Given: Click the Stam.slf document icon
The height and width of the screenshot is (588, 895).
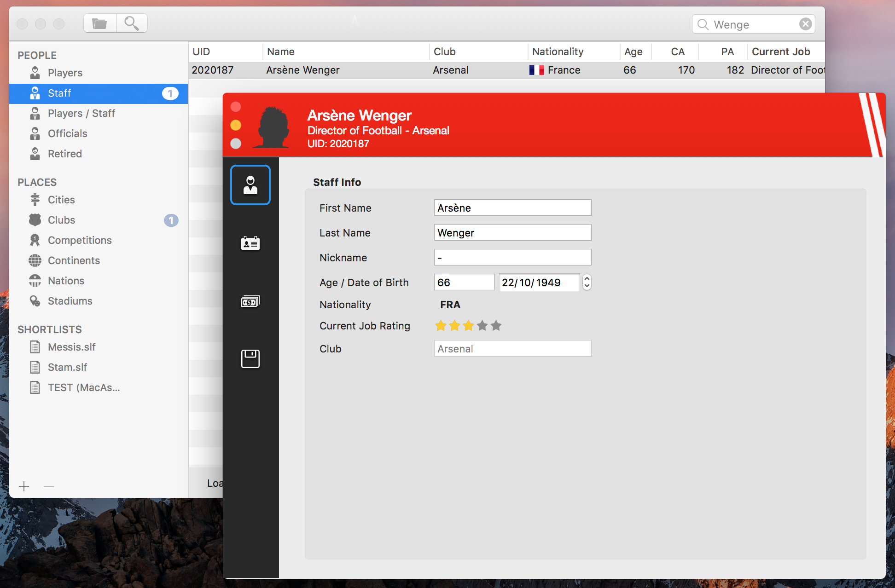Looking at the screenshot, I should (35, 367).
